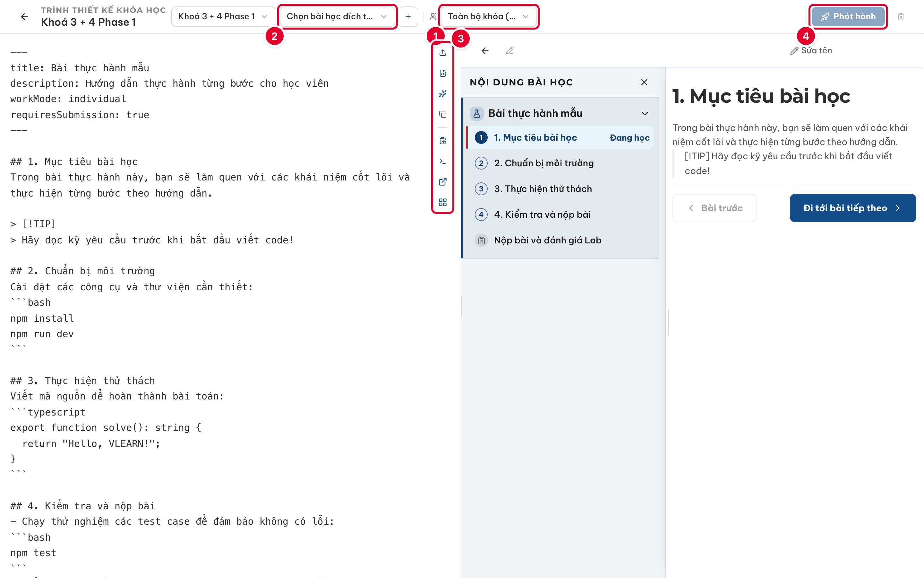Click the 'npm test' line in editor
This screenshot has width=924, height=578.
(33, 553)
